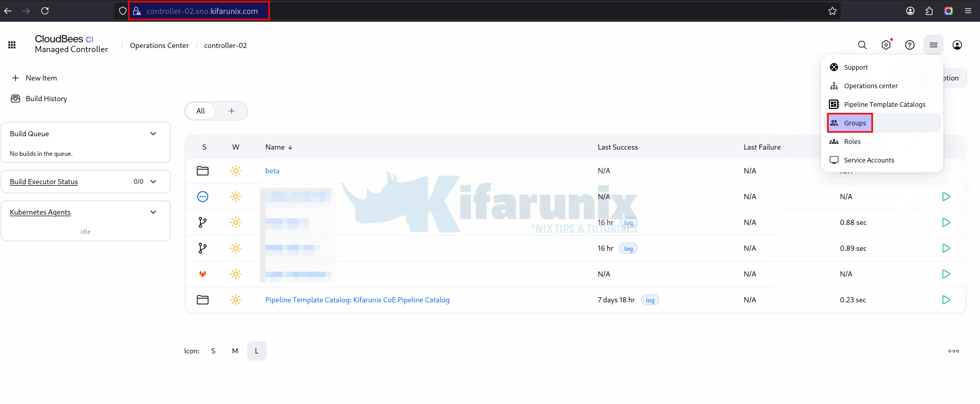The width and height of the screenshot is (980, 404).
Task: Run build for the 0.88 sec job
Action: click(x=946, y=222)
